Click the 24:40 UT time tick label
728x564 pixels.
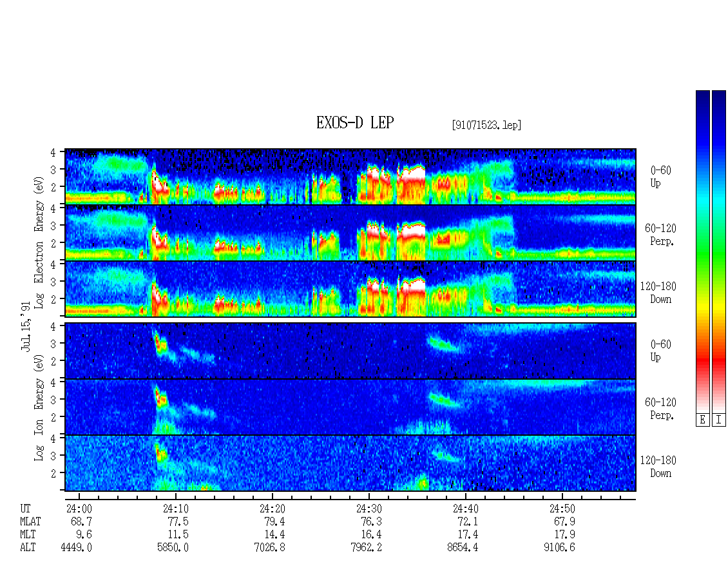(x=465, y=509)
